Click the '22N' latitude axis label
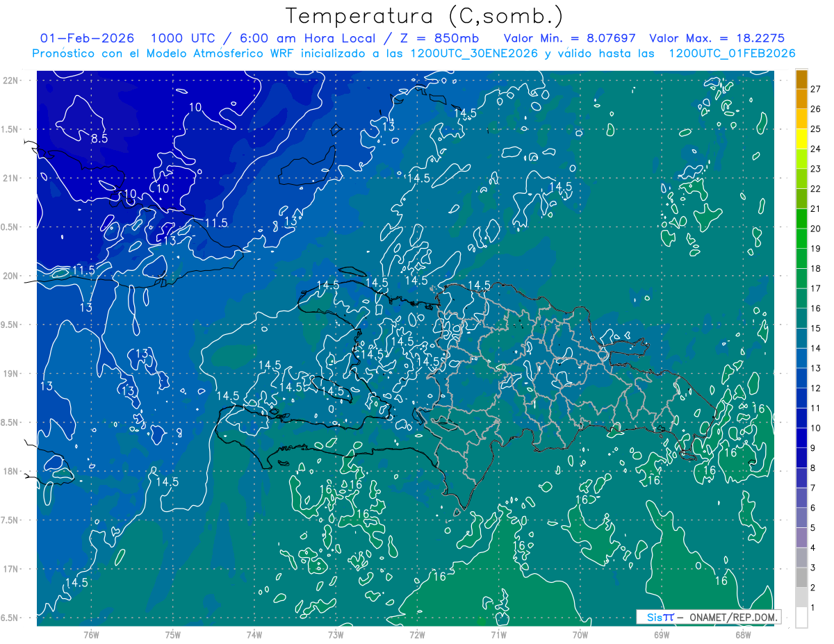Screen dimensions: 834x644 tap(12, 81)
